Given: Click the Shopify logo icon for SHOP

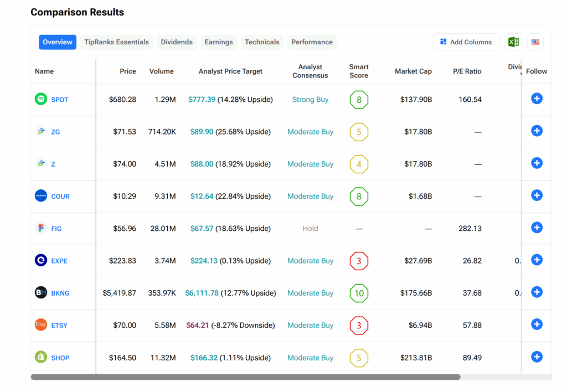Looking at the screenshot, I should 41,357.
